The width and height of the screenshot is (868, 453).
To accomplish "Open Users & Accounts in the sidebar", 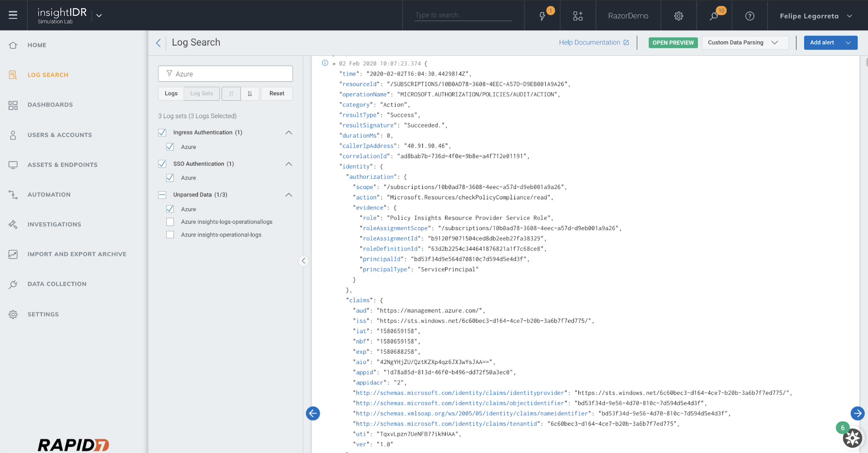I will point(60,135).
